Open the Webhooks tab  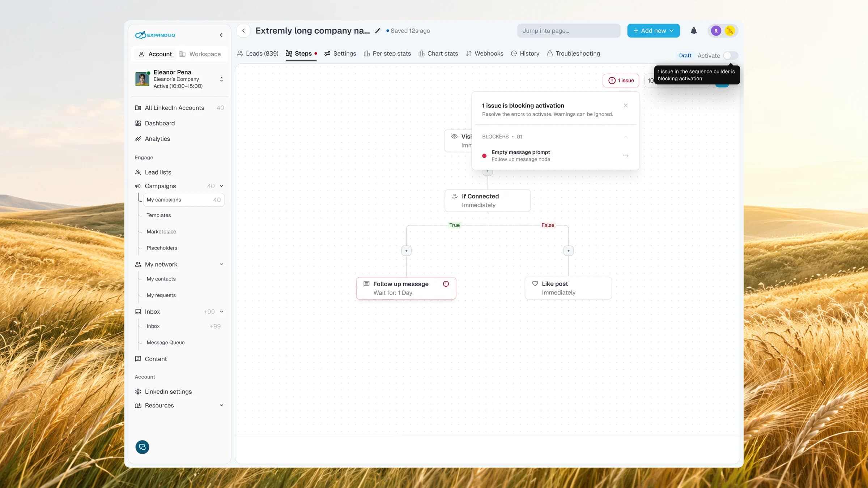[x=485, y=53]
